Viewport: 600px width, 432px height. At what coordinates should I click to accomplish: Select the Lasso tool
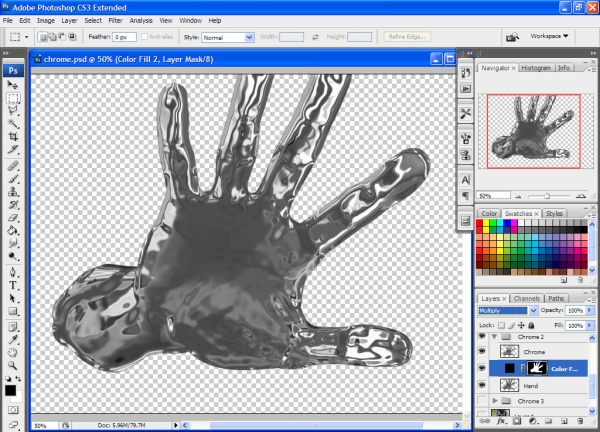pyautogui.click(x=13, y=111)
